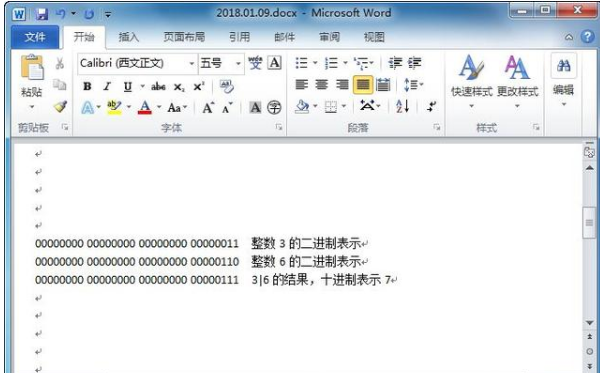Screen dimensions: 600x373
Task: Click the Increase Indent icon
Action: [414, 63]
